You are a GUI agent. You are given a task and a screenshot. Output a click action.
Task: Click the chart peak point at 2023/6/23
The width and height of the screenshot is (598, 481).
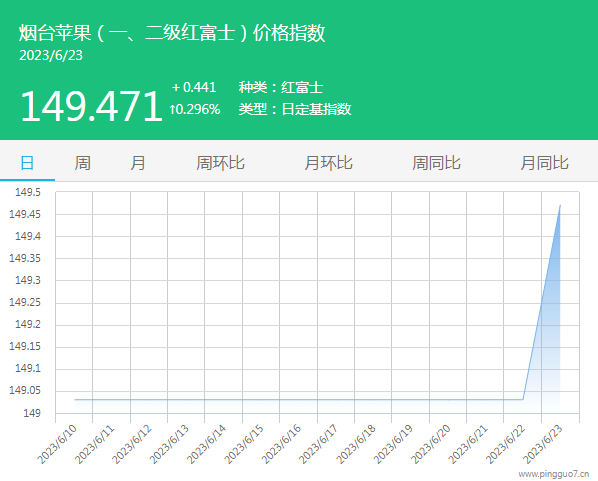tap(560, 205)
